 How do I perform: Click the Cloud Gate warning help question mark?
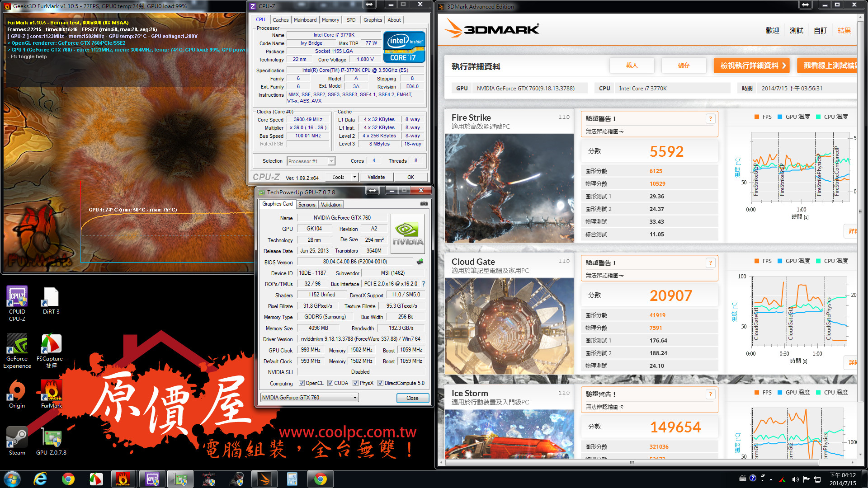pos(710,263)
